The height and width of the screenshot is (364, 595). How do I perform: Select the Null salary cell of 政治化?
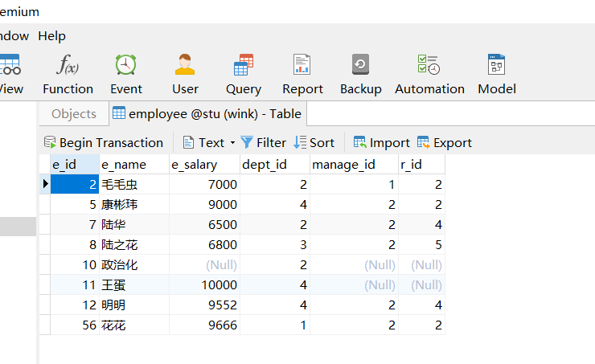point(204,264)
